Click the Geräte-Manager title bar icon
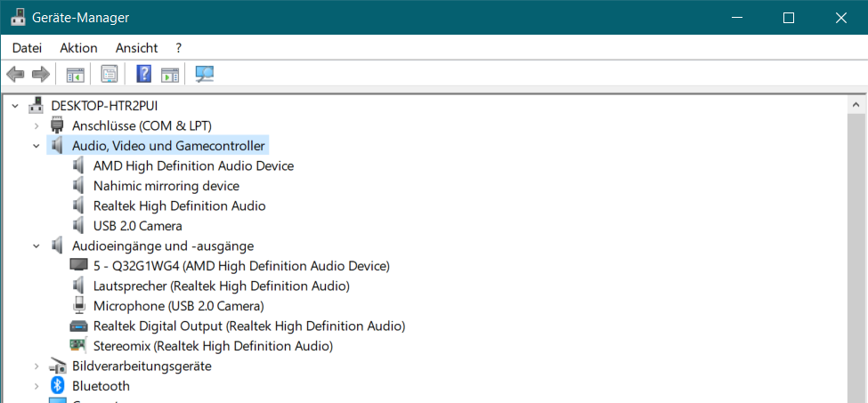Image resolution: width=868 pixels, height=403 pixels. tap(18, 17)
